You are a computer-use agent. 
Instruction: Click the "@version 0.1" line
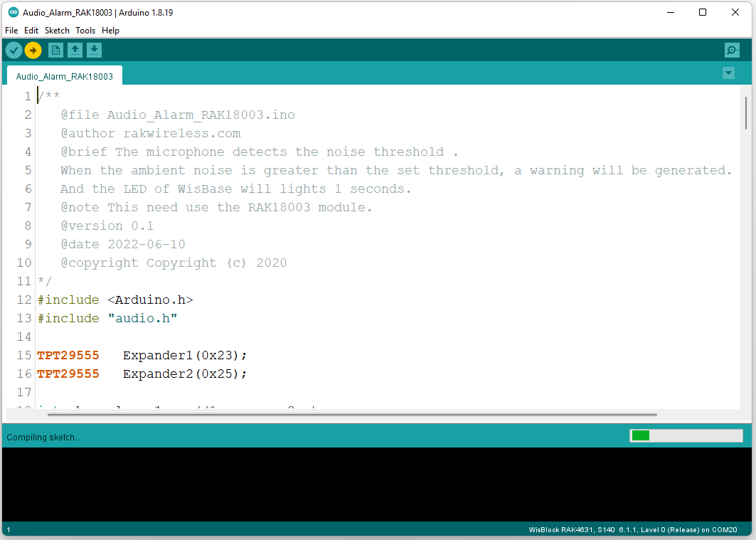[107, 226]
